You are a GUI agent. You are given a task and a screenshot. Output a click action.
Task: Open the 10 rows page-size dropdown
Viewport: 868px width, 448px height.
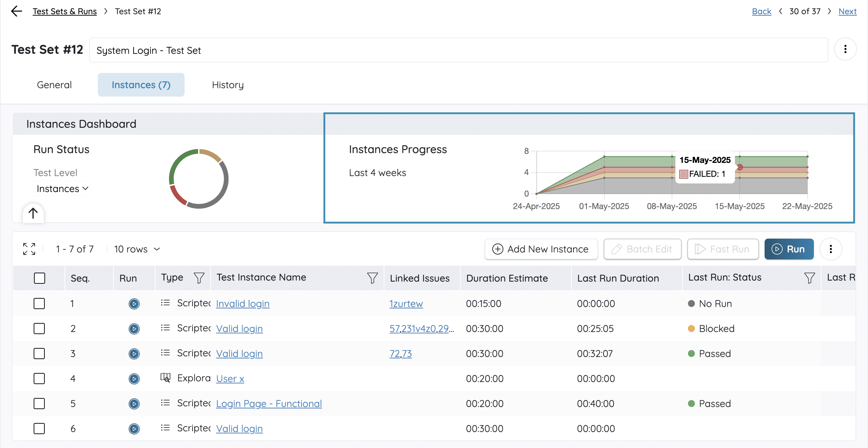(x=137, y=249)
